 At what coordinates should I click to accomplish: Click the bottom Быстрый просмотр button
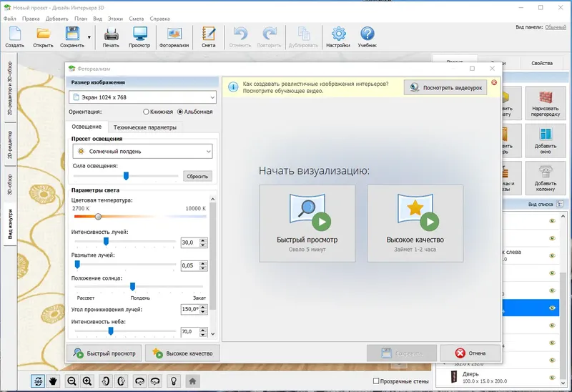click(x=104, y=353)
